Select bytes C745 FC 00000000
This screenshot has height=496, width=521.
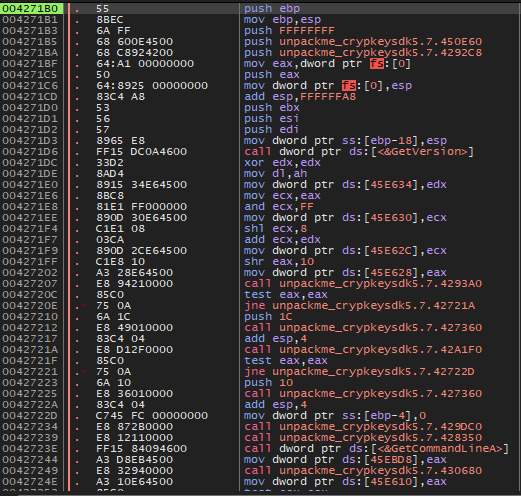coord(152,415)
